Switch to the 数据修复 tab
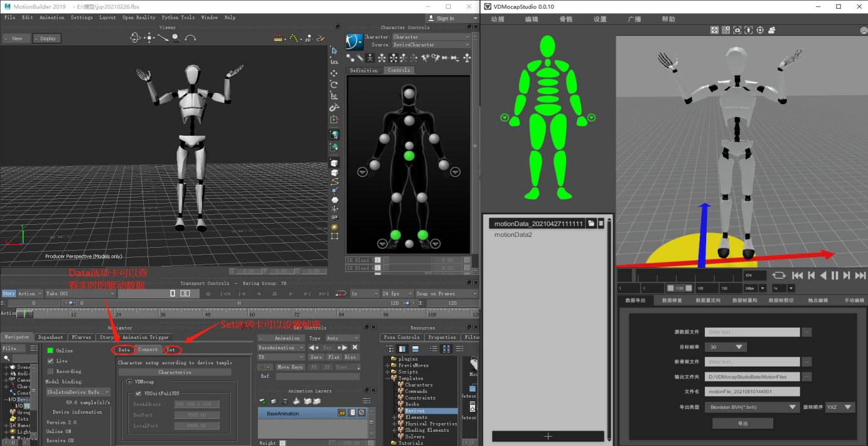This screenshot has width=868, height=446. click(671, 300)
